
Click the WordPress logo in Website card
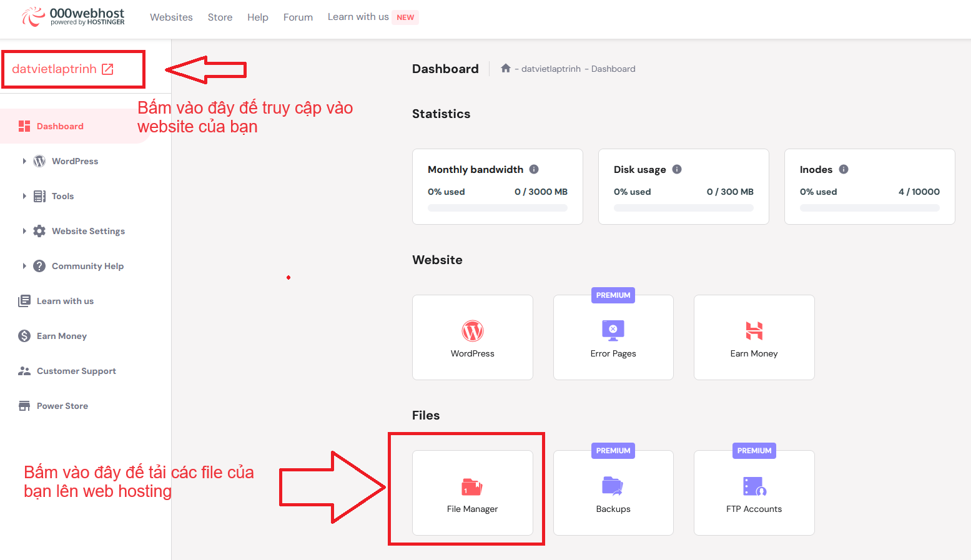coord(473,331)
